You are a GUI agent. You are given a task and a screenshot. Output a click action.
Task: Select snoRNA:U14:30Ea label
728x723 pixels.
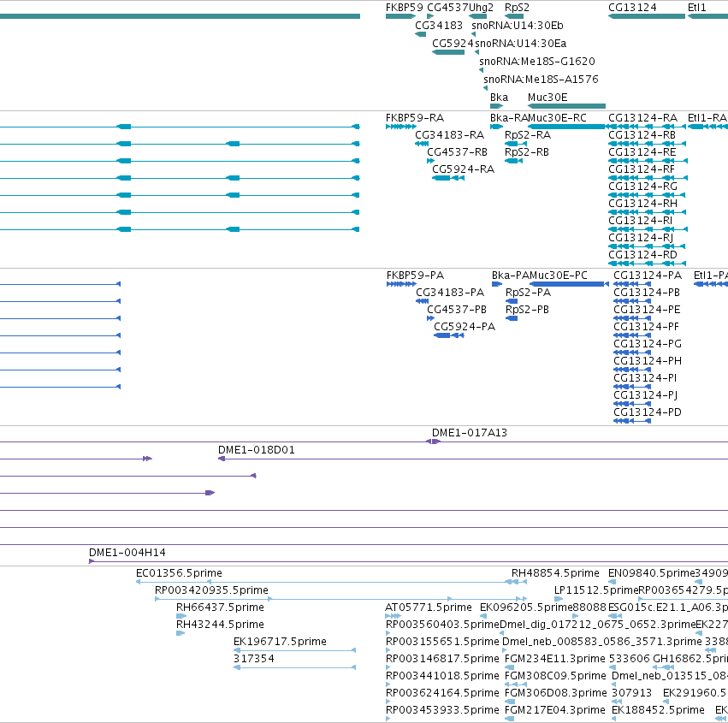[520, 43]
